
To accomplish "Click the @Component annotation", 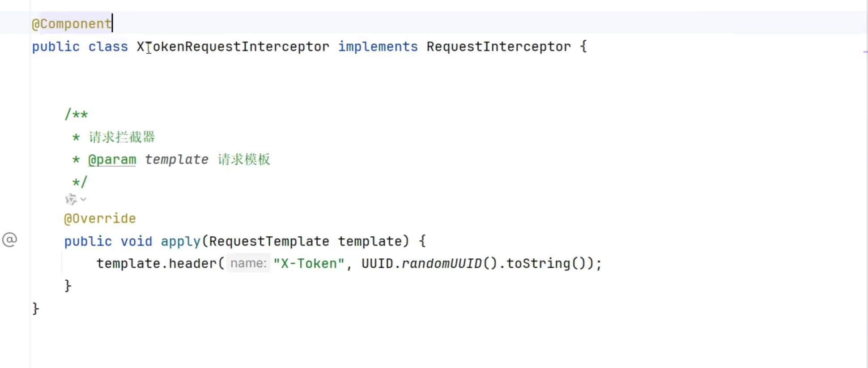I will click(72, 24).
